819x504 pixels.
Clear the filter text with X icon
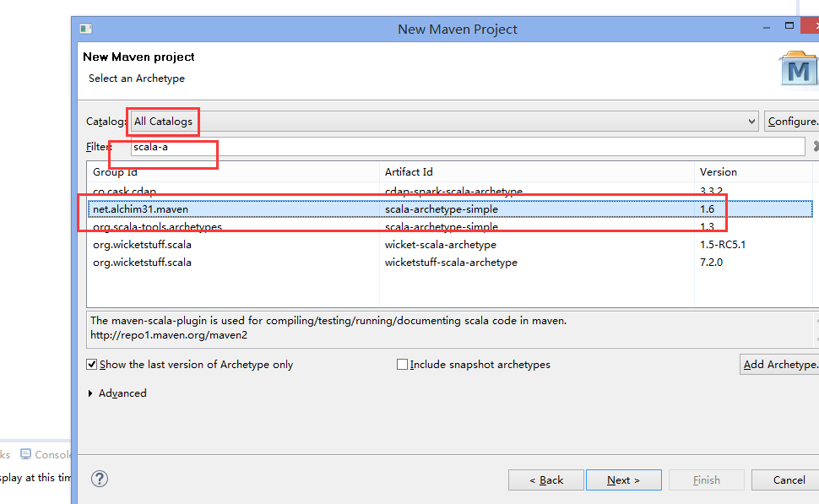pyautogui.click(x=816, y=147)
